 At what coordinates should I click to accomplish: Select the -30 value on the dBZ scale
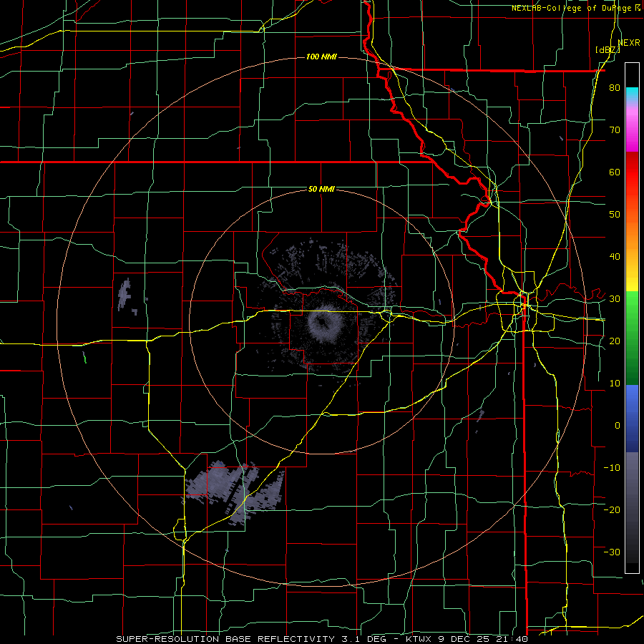pyautogui.click(x=612, y=552)
